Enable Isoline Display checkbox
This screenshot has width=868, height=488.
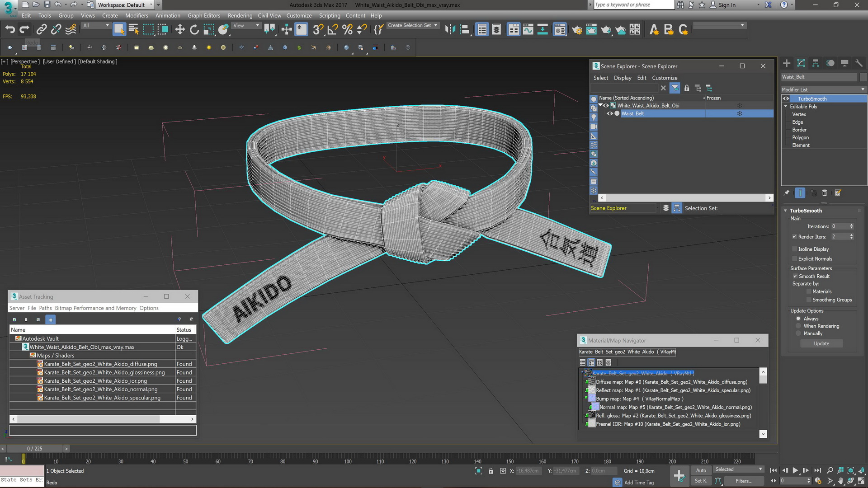point(794,249)
